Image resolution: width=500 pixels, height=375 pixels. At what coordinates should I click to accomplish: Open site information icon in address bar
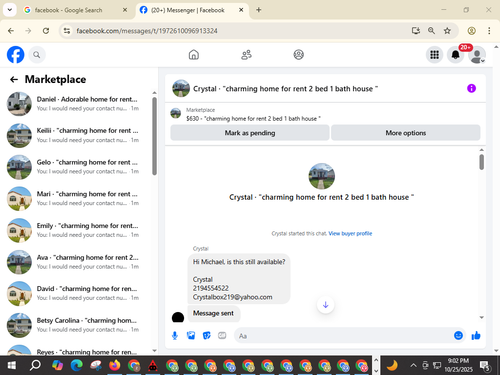tap(67, 31)
